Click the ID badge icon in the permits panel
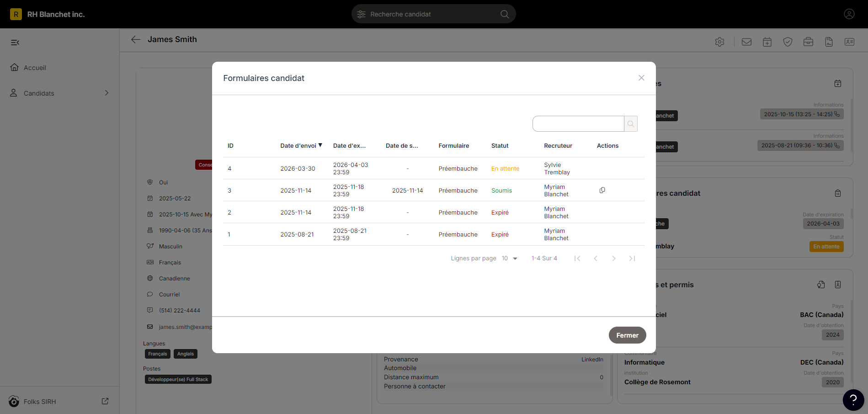The image size is (868, 414). (838, 285)
